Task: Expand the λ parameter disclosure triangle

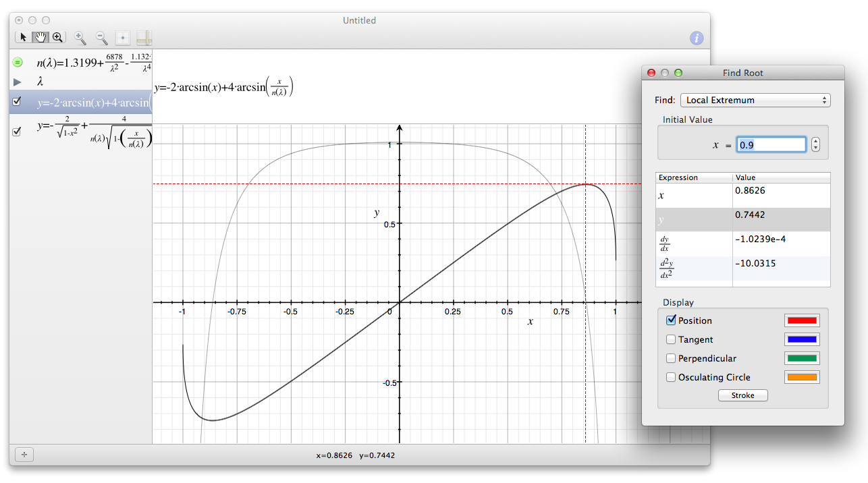Action: point(18,82)
